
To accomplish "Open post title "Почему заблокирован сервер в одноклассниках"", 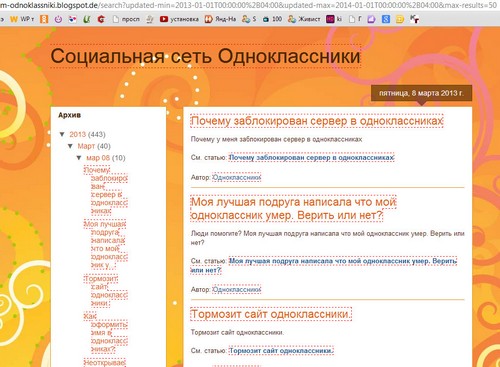I will click(317, 121).
